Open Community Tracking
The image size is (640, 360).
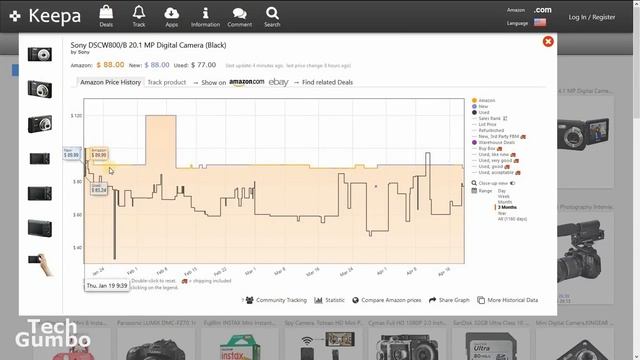(x=276, y=300)
